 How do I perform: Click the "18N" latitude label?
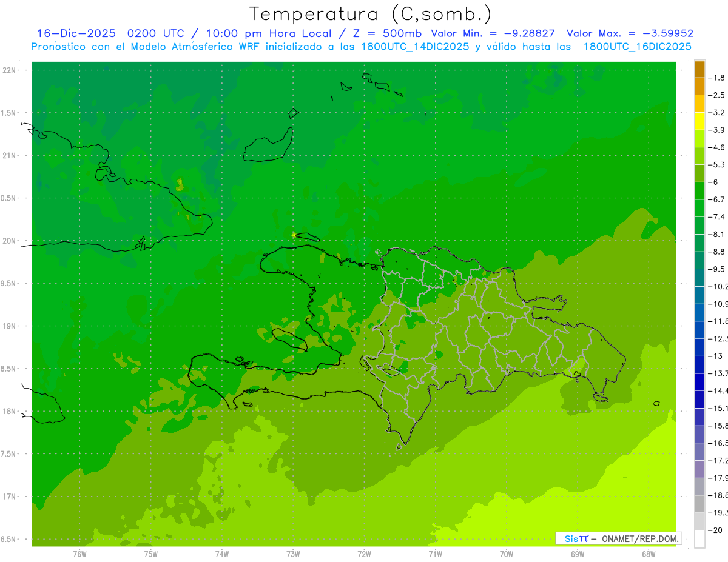click(9, 412)
